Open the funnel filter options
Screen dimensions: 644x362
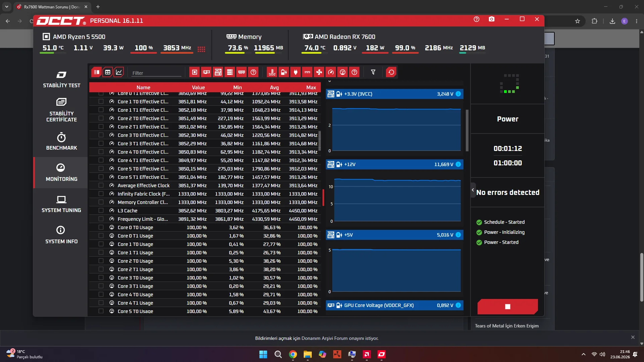373,72
